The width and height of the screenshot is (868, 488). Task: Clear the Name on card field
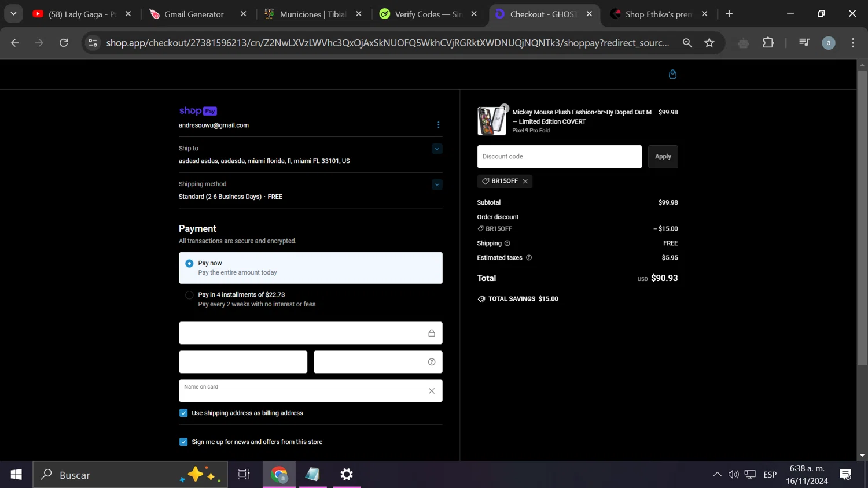coord(432,391)
